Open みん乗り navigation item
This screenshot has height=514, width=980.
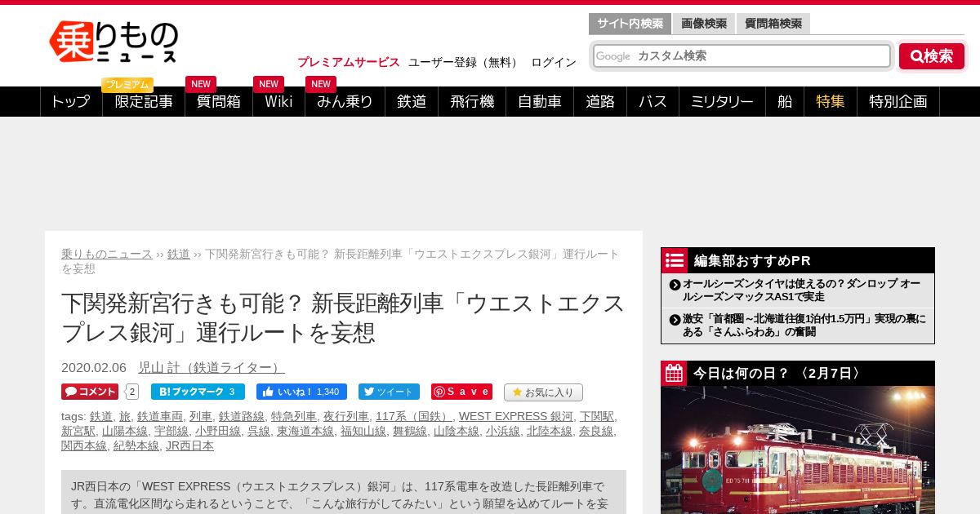345,102
